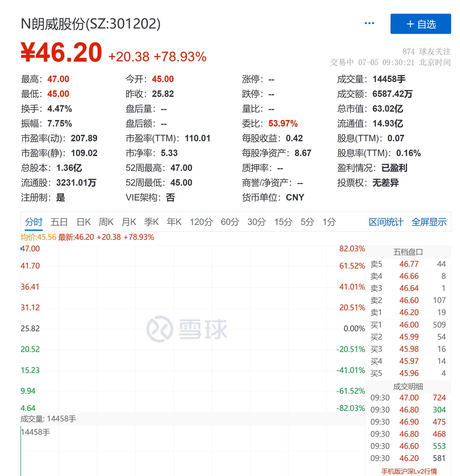Select the 卖5 row at 46.77
This screenshot has width=460, height=476.
[x=408, y=264]
